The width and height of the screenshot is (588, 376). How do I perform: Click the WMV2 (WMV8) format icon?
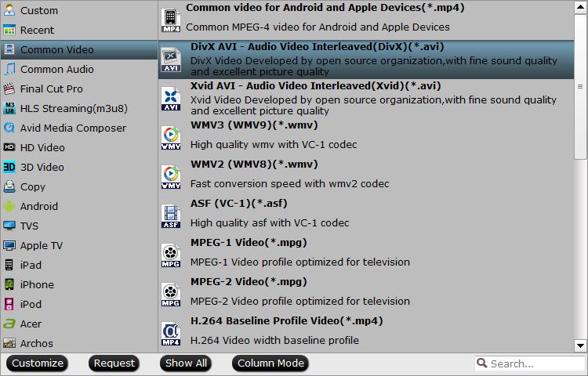click(171, 177)
